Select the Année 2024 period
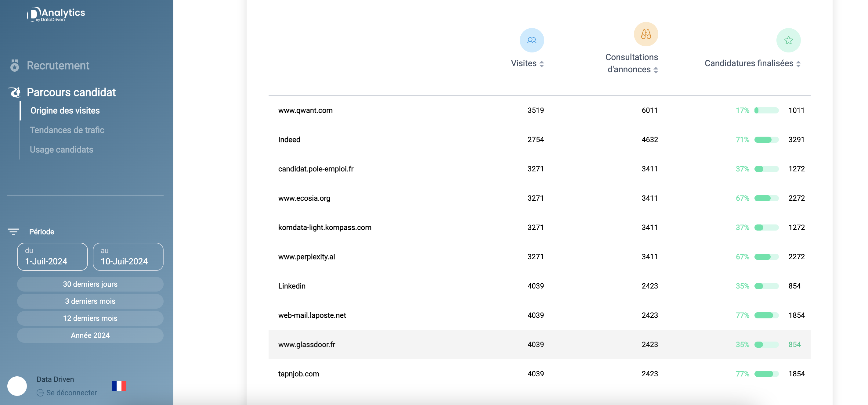 90,335
